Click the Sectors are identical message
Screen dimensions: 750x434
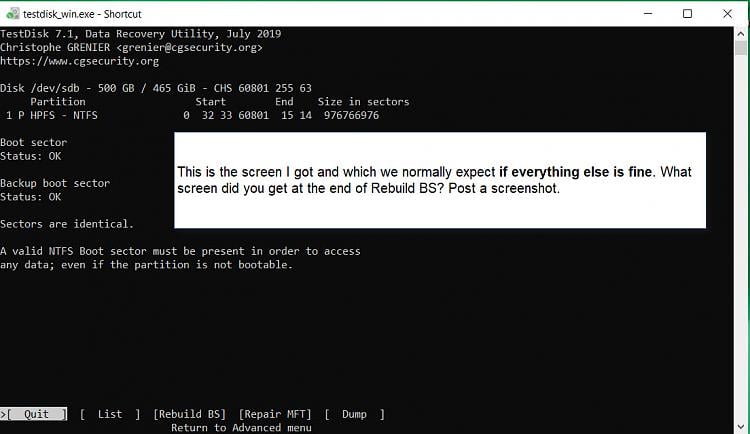[x=67, y=224]
